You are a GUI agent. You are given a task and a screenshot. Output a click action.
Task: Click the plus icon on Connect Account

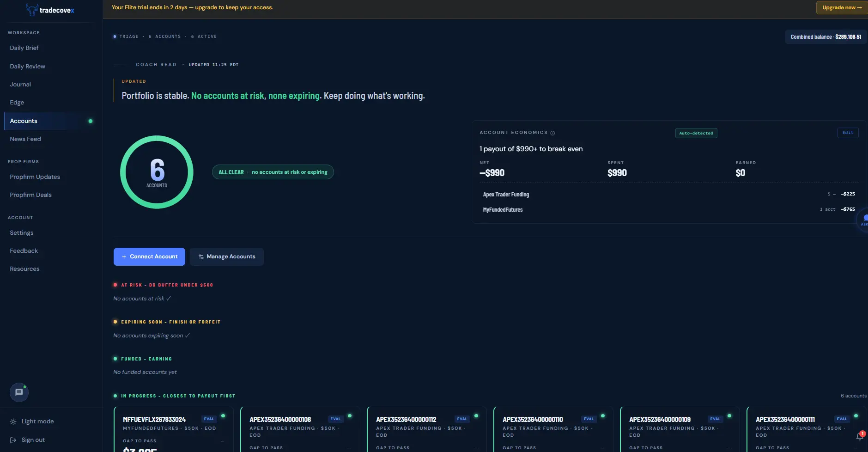pos(124,257)
